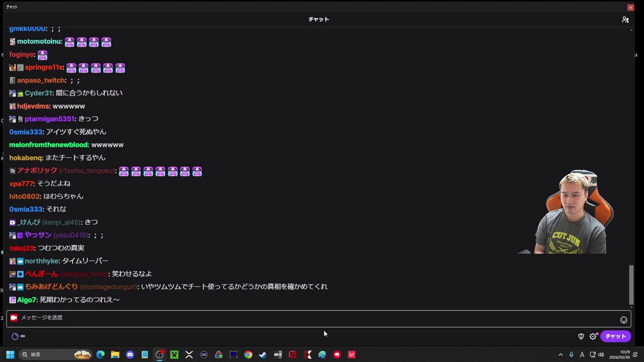Click the subscriber badge beside やっサン

tap(20, 235)
